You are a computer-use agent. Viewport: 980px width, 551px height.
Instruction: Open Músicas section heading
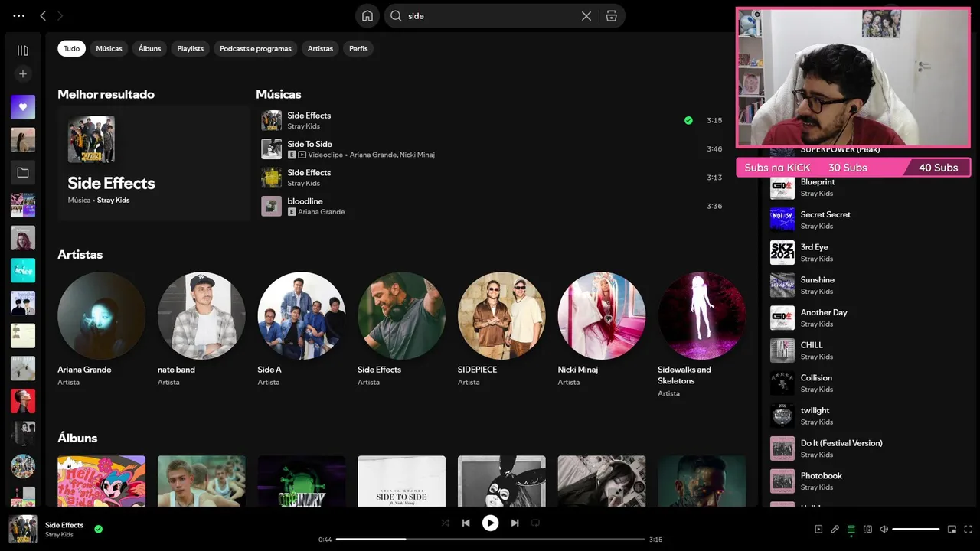click(278, 94)
